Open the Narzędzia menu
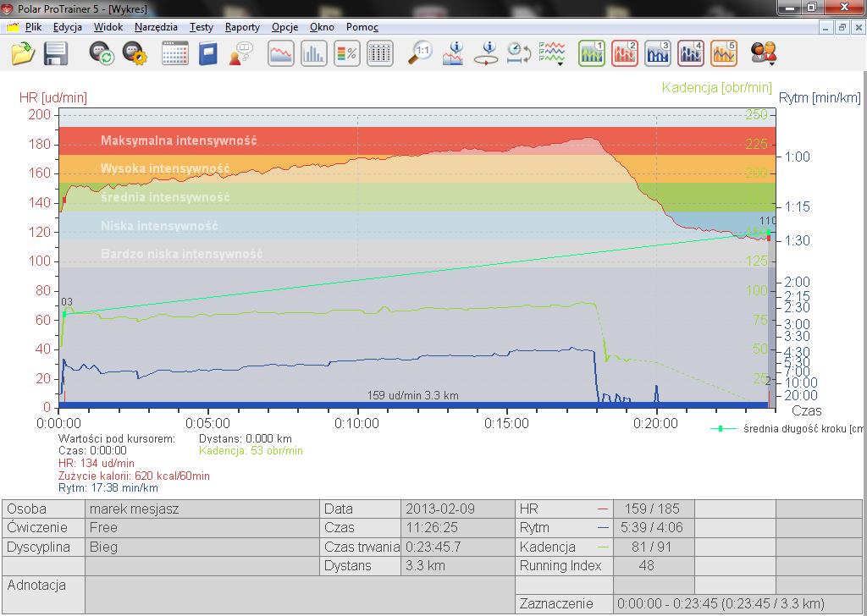This screenshot has height=616, width=867. coord(156,26)
